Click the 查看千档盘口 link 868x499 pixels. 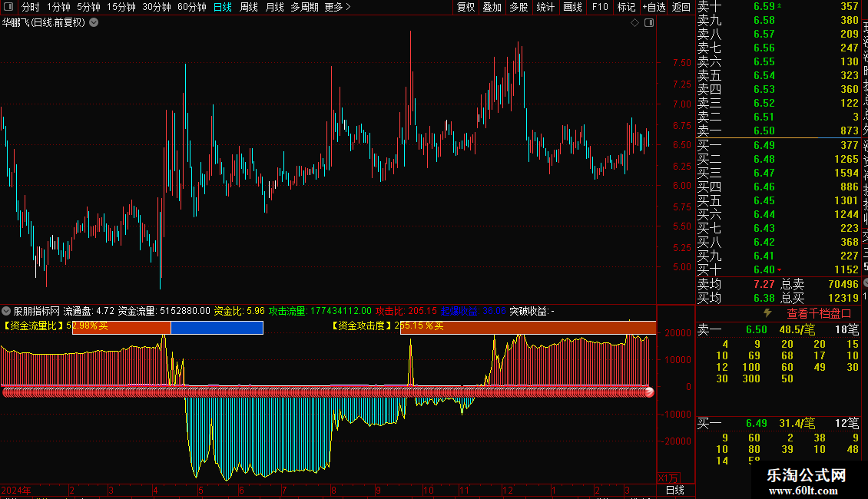(x=819, y=313)
